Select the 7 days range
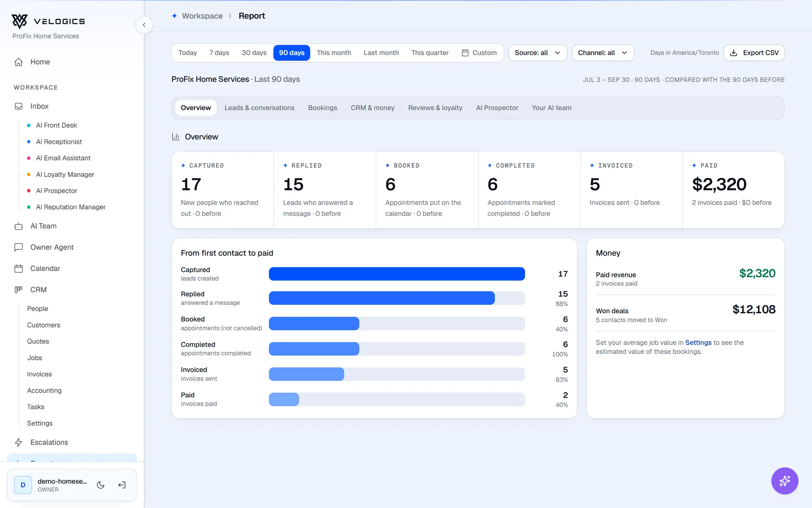 [x=219, y=53]
